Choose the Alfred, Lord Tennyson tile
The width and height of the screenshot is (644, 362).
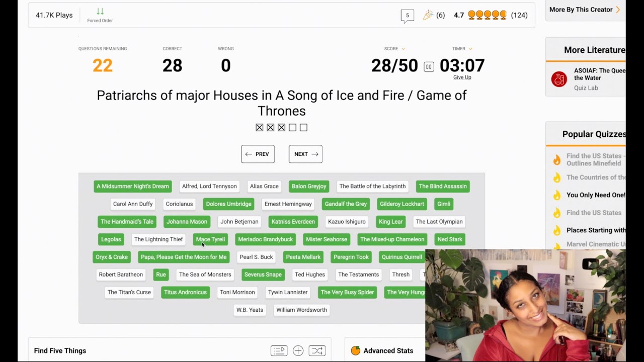coord(209,186)
